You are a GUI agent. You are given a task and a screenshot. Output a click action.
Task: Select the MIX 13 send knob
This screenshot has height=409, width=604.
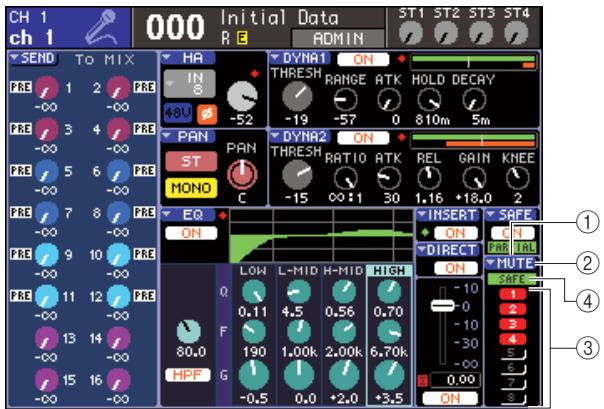[47, 339]
